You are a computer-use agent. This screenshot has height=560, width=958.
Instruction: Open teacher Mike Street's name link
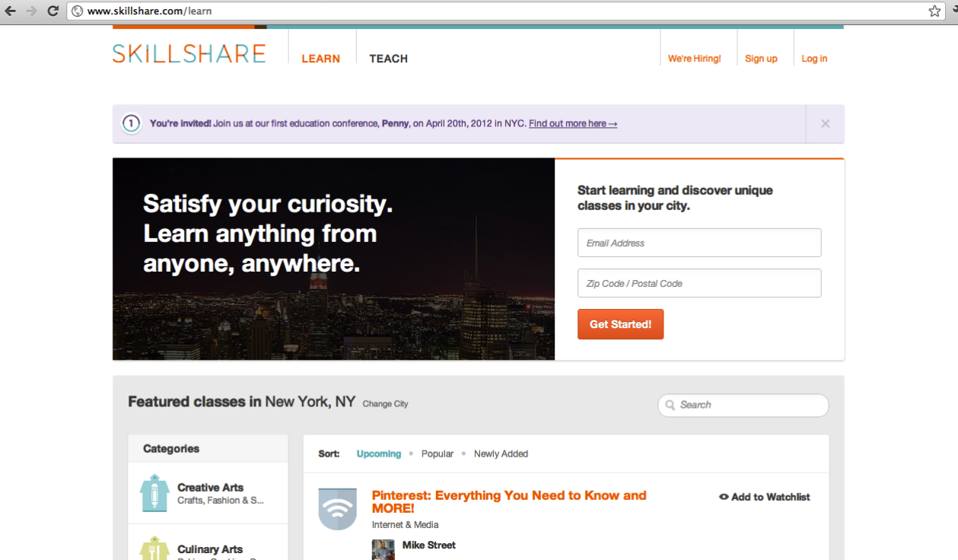(x=429, y=545)
